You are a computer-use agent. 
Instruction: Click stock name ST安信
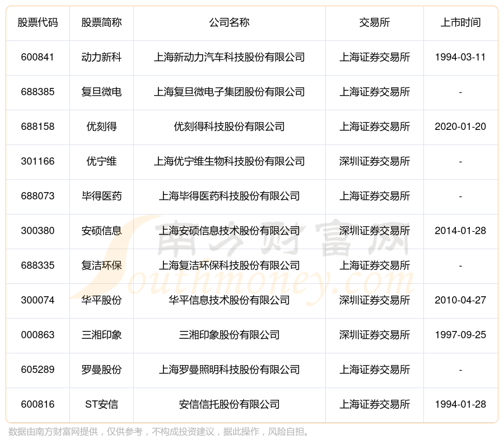click(x=101, y=404)
